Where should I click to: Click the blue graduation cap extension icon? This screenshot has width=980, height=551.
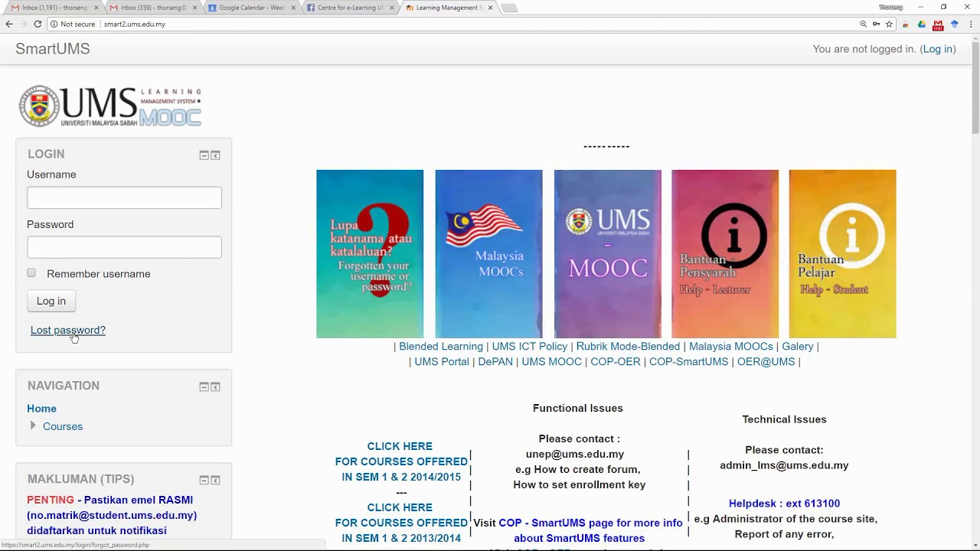click(954, 24)
